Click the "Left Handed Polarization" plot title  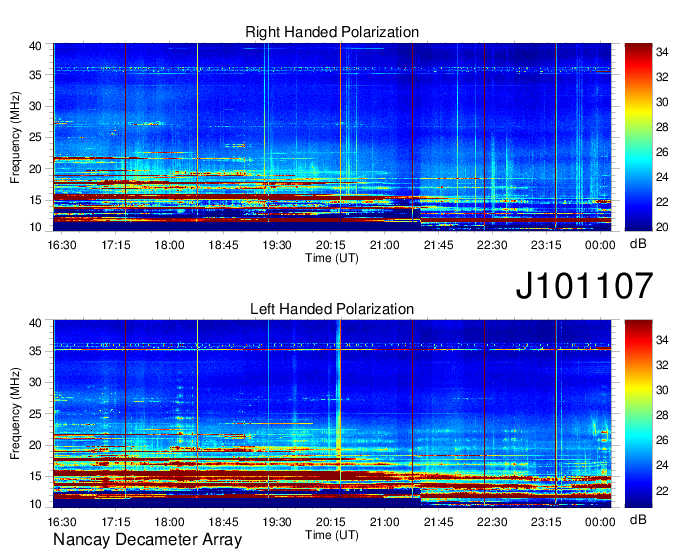332,309
